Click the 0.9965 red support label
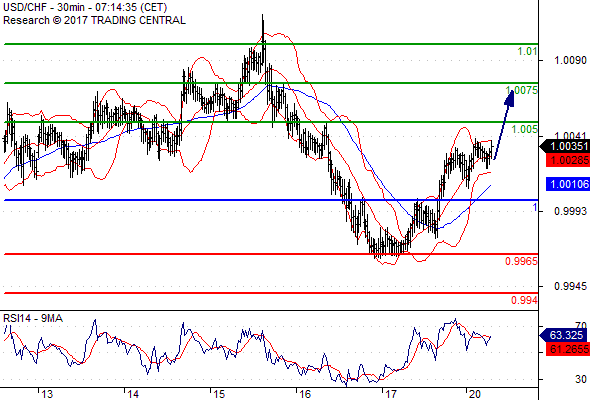 521,261
